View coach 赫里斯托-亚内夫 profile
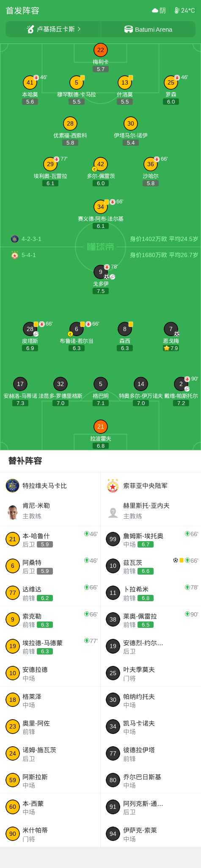This screenshot has width=201, height=868. coord(151,511)
